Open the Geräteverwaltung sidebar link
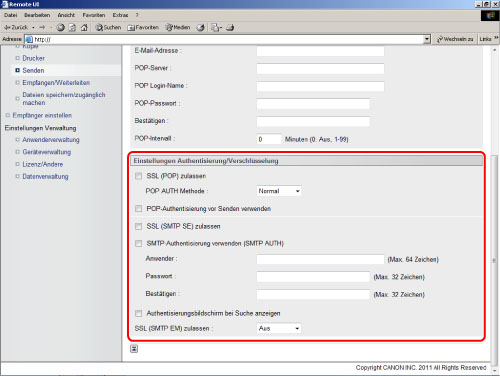Image resolution: width=500 pixels, height=376 pixels. point(47,152)
